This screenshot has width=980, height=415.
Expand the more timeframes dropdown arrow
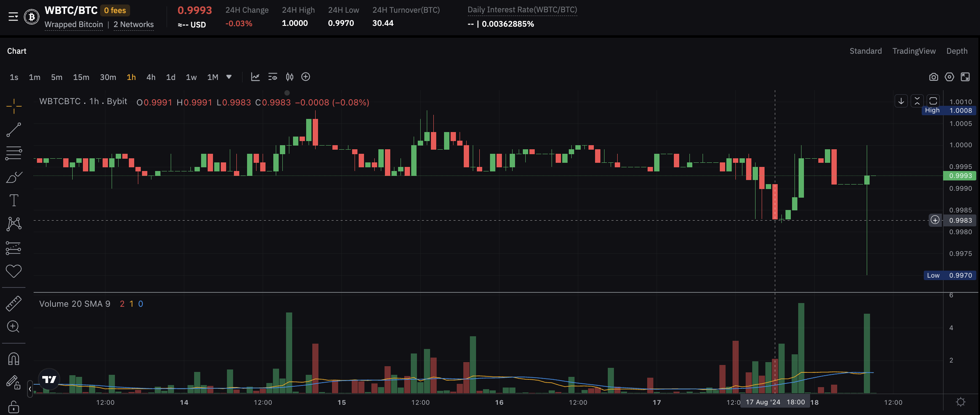point(229,77)
